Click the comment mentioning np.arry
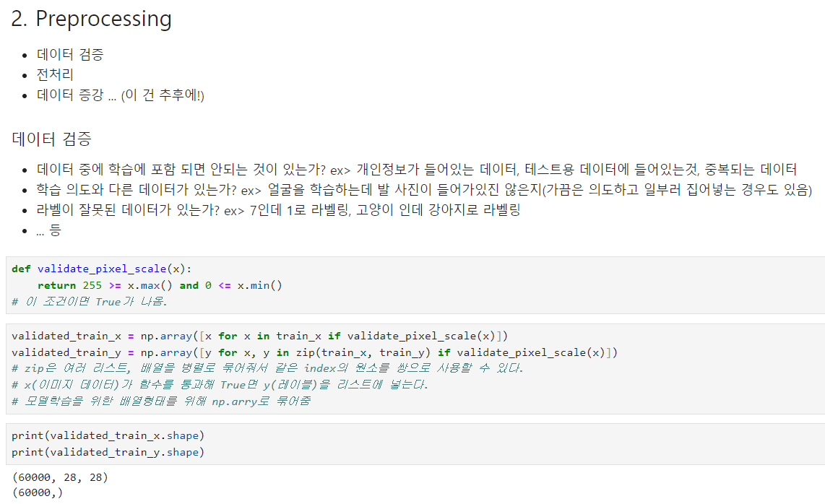The height and width of the screenshot is (504, 825). [x=161, y=401]
